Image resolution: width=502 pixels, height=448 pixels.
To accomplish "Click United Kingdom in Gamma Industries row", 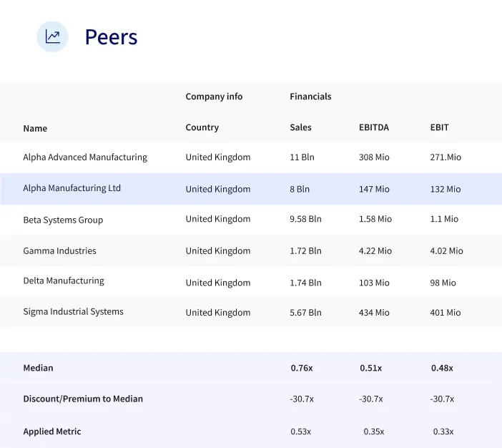I will [x=217, y=251].
